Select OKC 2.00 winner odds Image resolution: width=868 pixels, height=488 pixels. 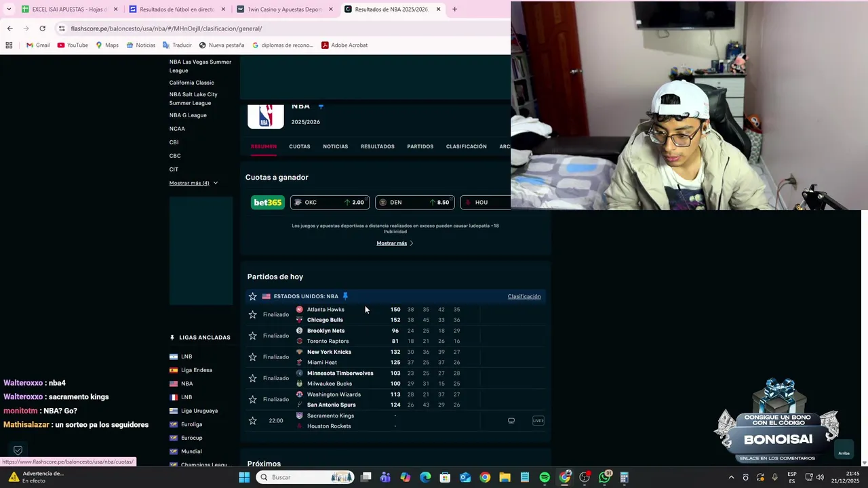coord(330,202)
